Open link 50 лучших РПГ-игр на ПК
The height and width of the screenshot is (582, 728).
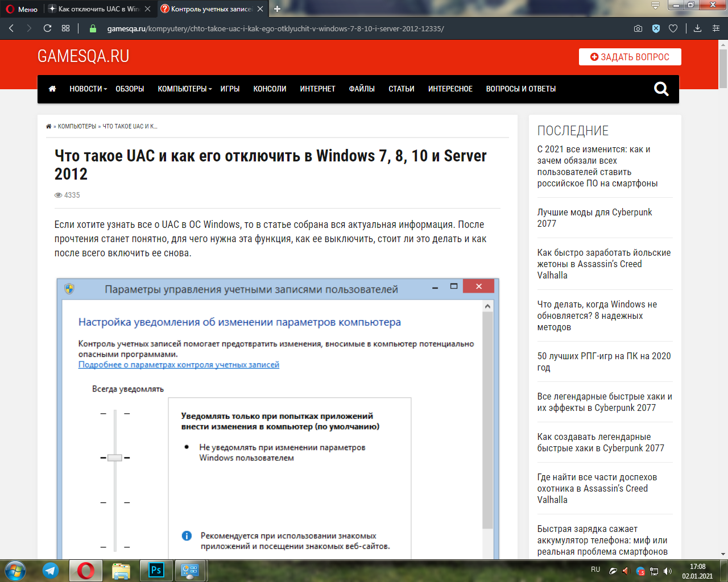pos(603,361)
